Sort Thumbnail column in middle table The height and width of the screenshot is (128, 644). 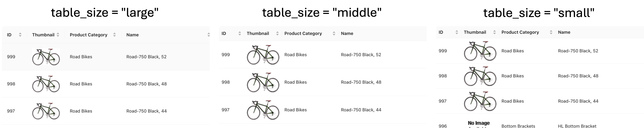click(x=277, y=33)
